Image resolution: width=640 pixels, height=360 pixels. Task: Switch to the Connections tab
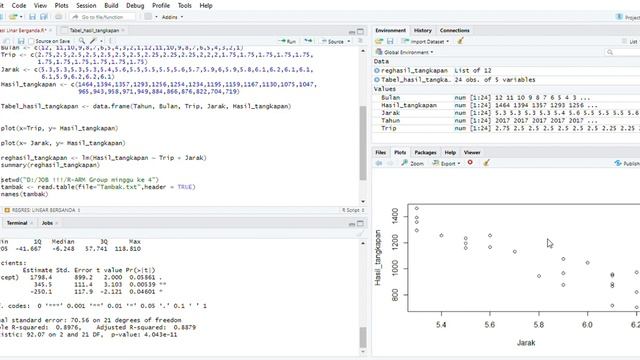pos(455,31)
